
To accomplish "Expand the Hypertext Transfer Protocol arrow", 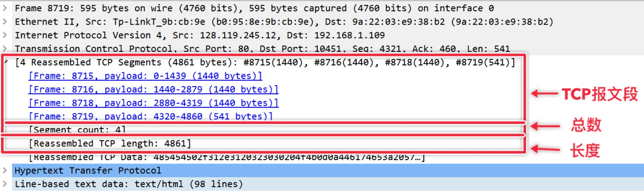I will (x=5, y=170).
